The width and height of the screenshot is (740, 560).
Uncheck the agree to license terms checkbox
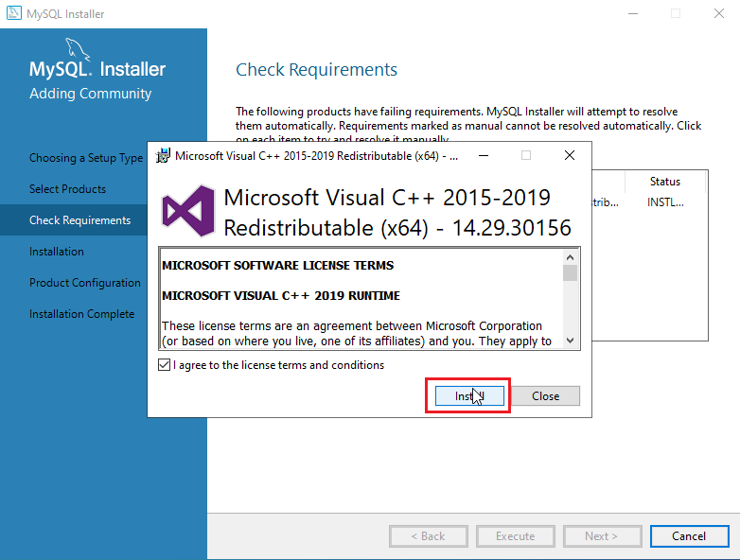coord(165,365)
